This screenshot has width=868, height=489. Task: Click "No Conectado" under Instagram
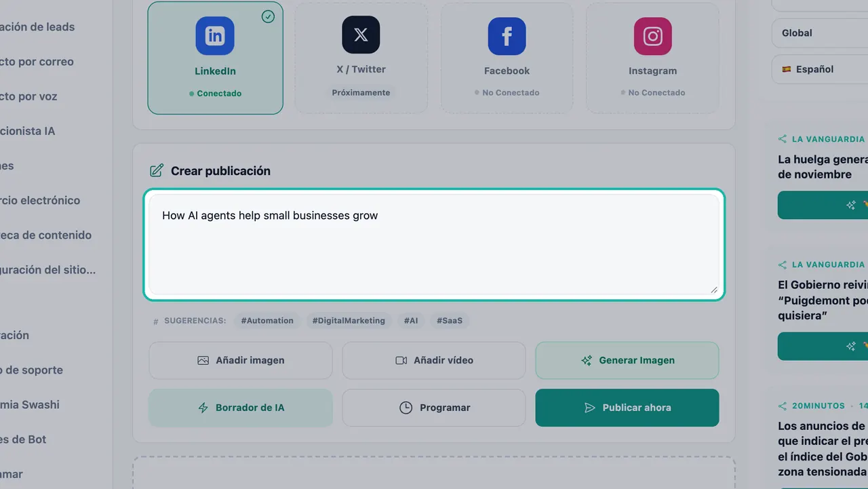[x=653, y=93]
